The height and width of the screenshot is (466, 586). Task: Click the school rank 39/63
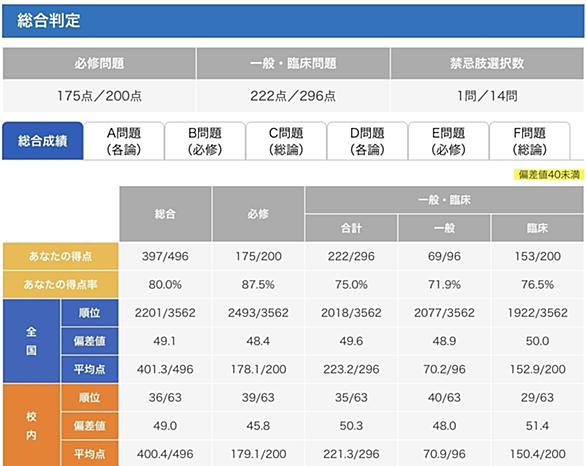click(258, 398)
